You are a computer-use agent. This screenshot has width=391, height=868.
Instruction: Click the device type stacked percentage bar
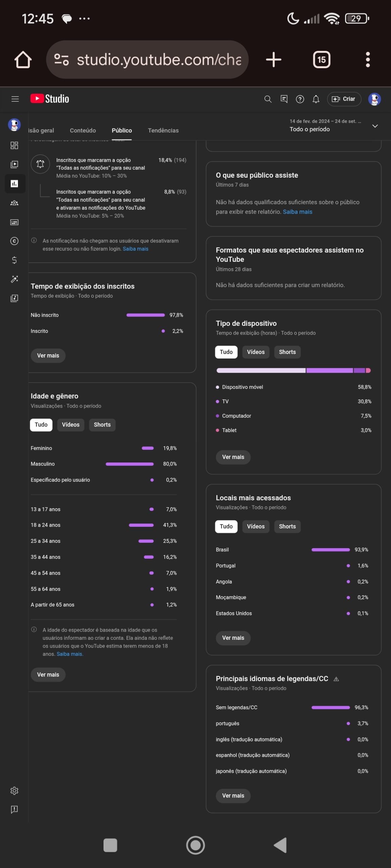[293, 371]
